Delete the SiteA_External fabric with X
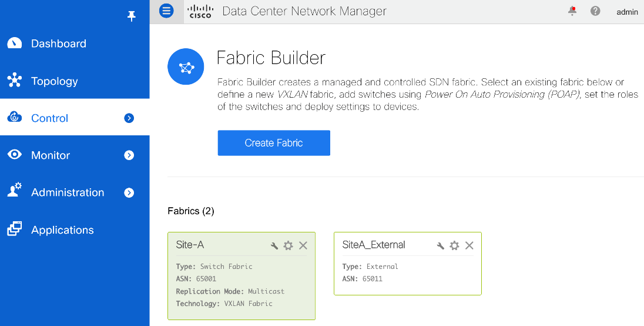This screenshot has width=644, height=326. tap(469, 246)
